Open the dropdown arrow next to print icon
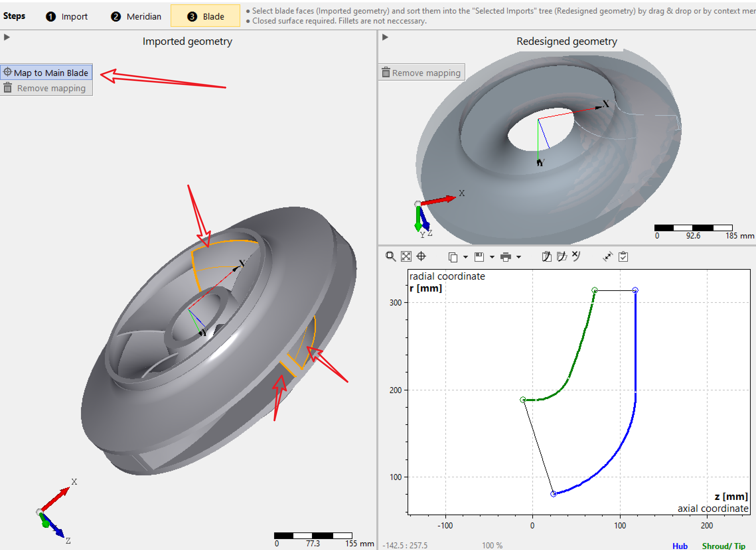This screenshot has width=756, height=550. point(519,257)
